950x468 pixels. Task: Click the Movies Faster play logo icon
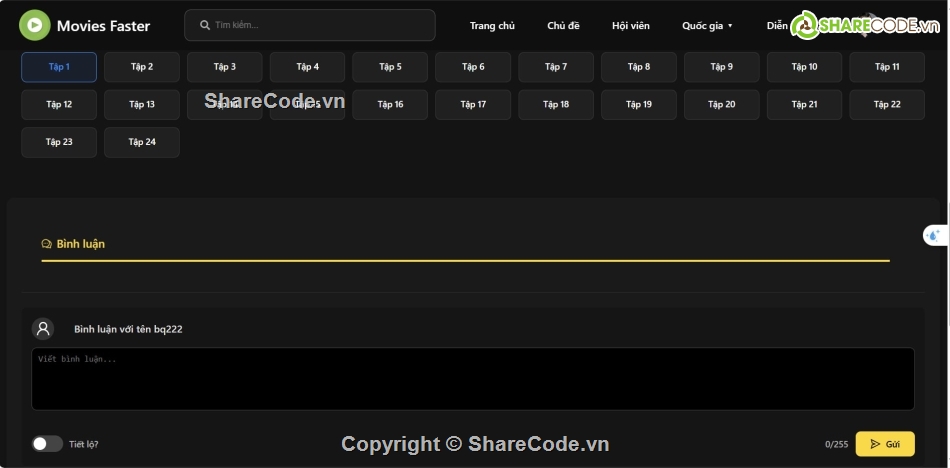coord(35,25)
